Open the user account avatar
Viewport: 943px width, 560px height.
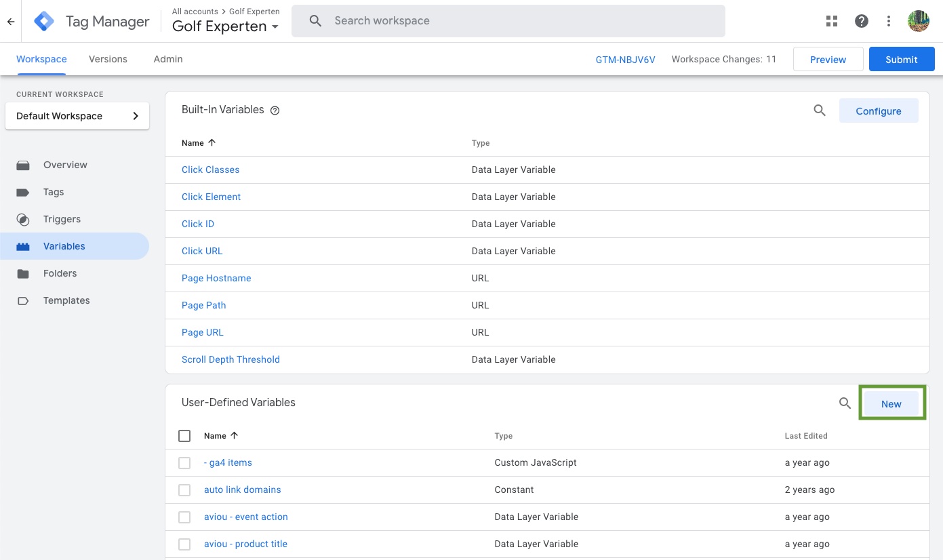pyautogui.click(x=918, y=21)
